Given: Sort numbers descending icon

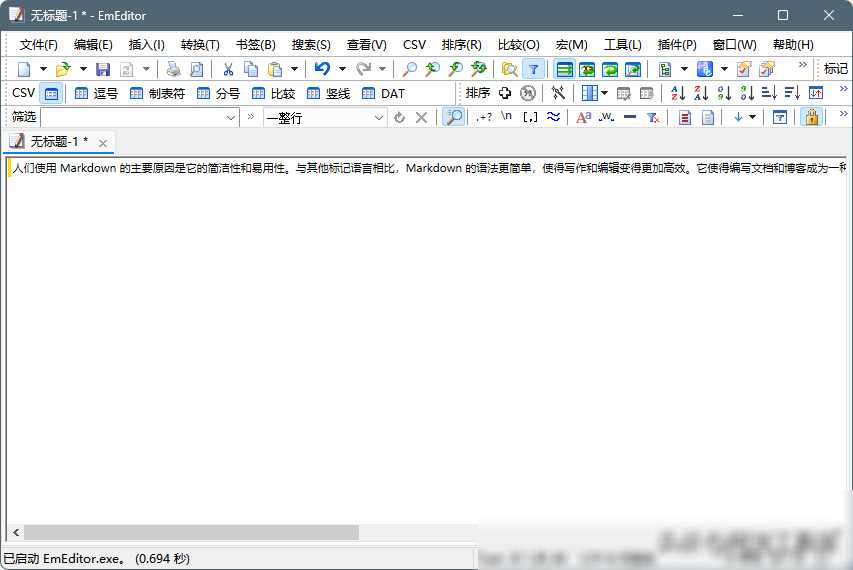Looking at the screenshot, I should click(747, 93).
